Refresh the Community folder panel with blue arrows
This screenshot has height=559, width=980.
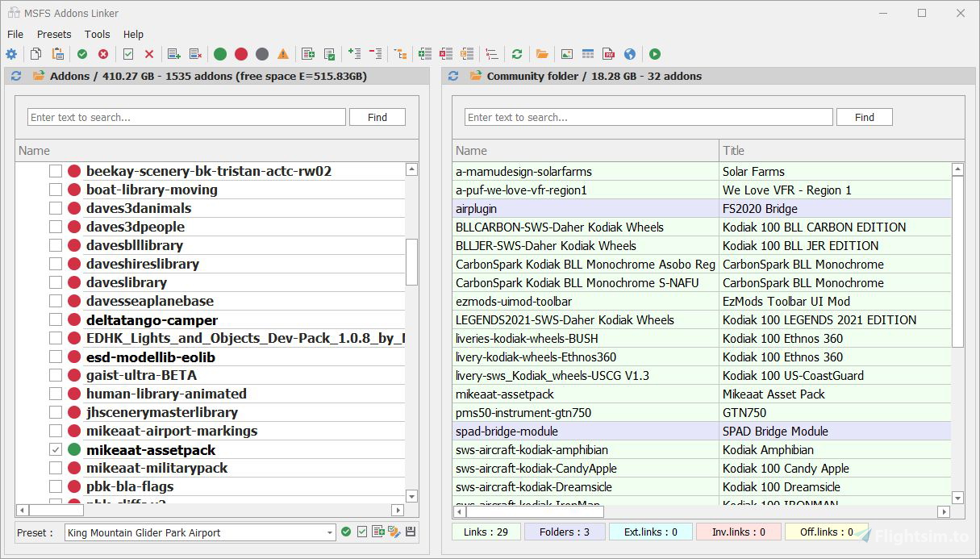click(x=453, y=76)
